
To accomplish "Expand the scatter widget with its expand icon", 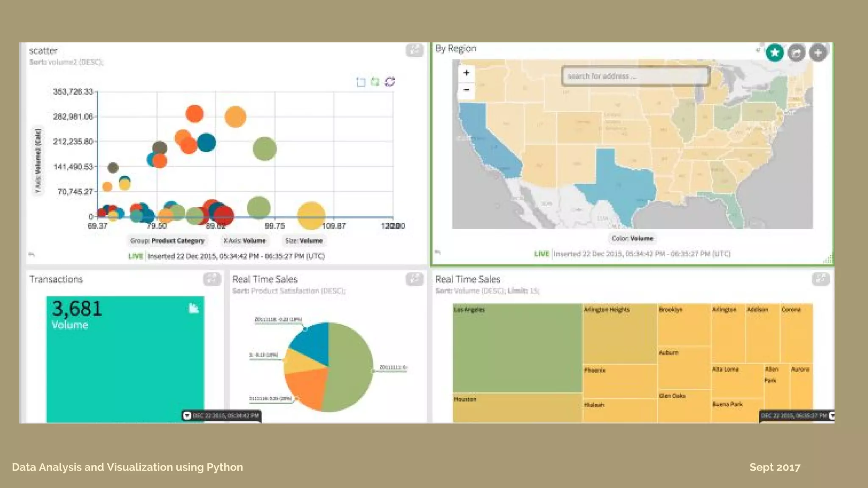I will (x=415, y=50).
